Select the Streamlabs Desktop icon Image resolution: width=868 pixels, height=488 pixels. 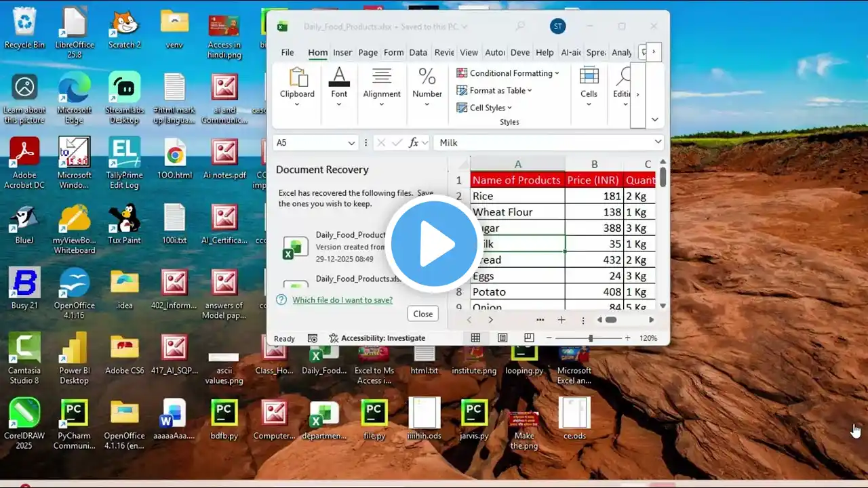(124, 99)
